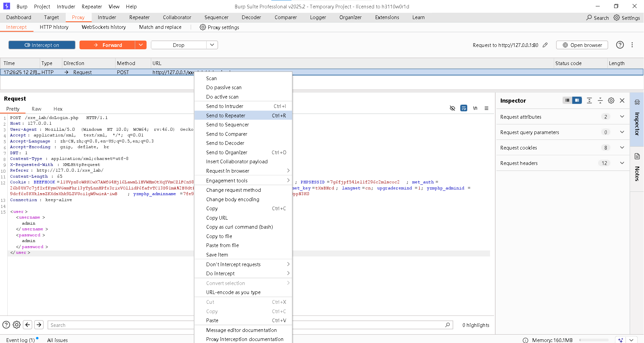
Task: Click the memory usage bar
Action: [x=594, y=340]
